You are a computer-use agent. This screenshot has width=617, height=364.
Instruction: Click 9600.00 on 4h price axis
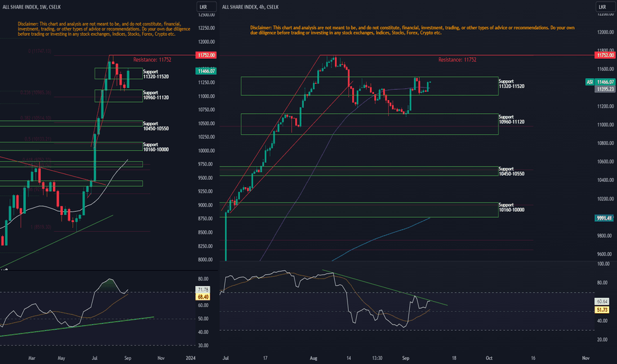pyautogui.click(x=605, y=254)
